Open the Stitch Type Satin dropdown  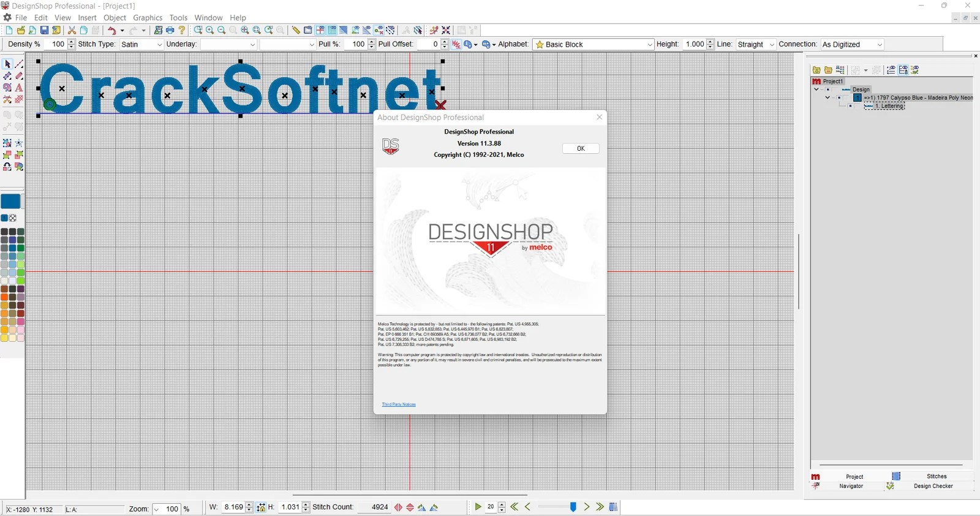[x=159, y=45]
